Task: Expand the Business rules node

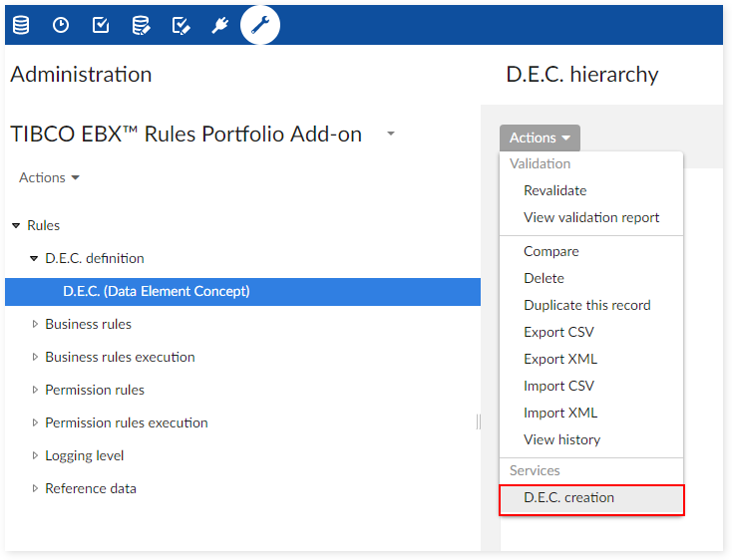Action: click(x=35, y=324)
